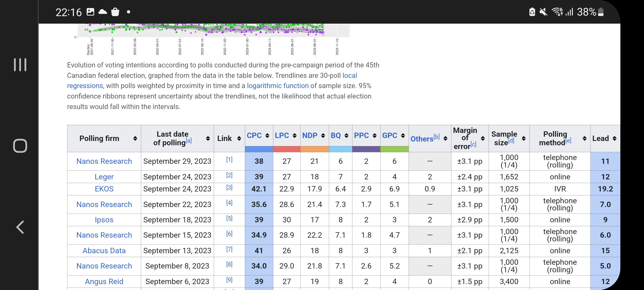
Task: Sort table by Polling method arrows
Action: pyautogui.click(x=584, y=138)
